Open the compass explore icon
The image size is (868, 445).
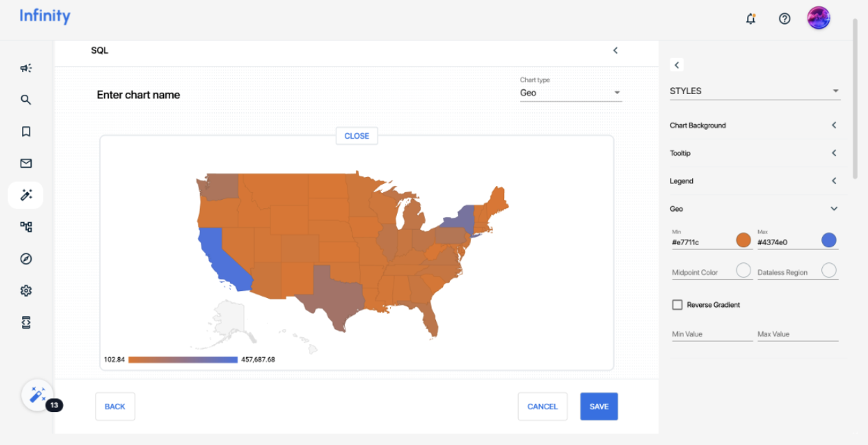[x=25, y=259]
